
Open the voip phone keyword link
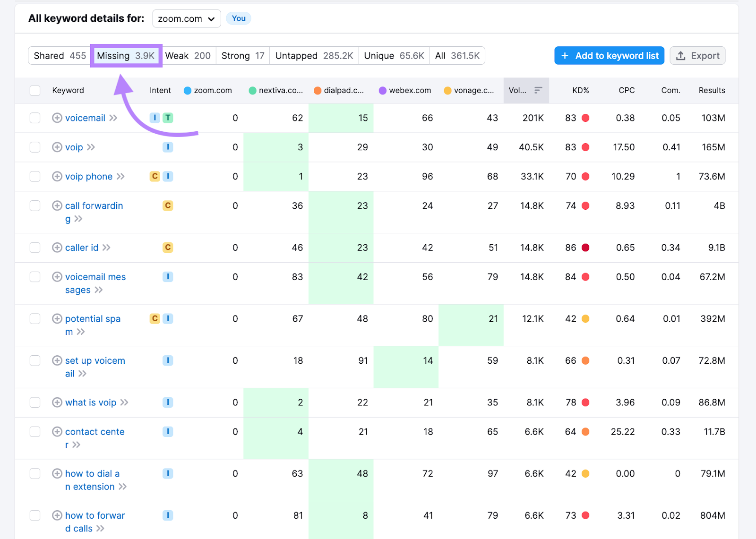coord(89,176)
